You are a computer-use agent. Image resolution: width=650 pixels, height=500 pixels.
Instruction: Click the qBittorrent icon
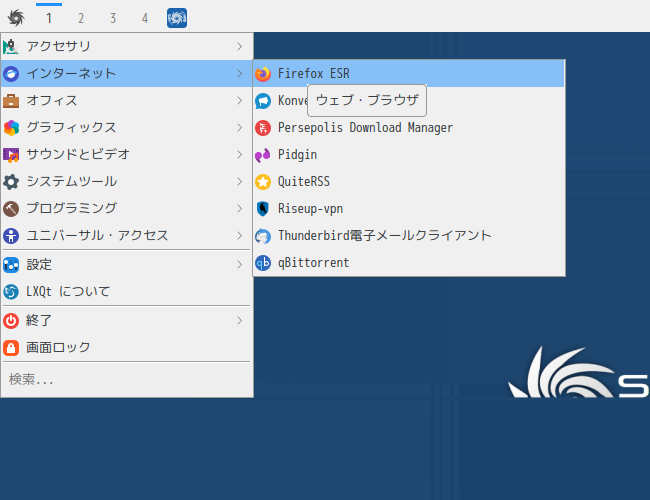coord(263,262)
